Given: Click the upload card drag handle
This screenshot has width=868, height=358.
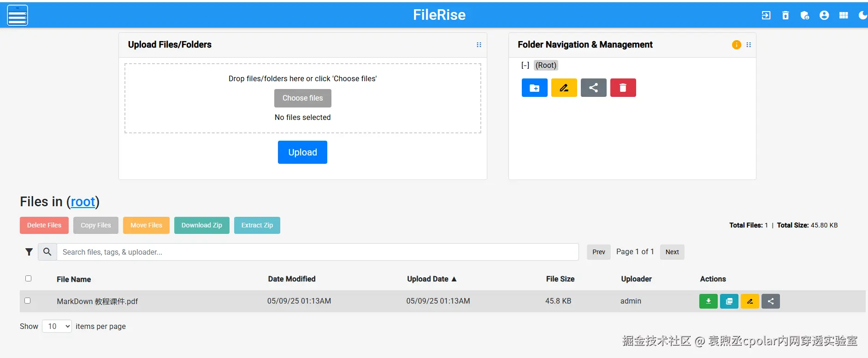Looking at the screenshot, I should (479, 45).
